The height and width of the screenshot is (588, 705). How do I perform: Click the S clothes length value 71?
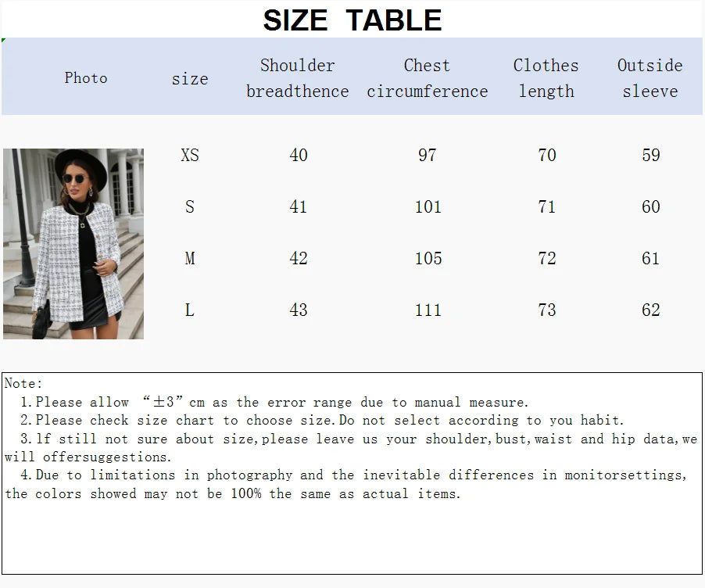click(547, 207)
